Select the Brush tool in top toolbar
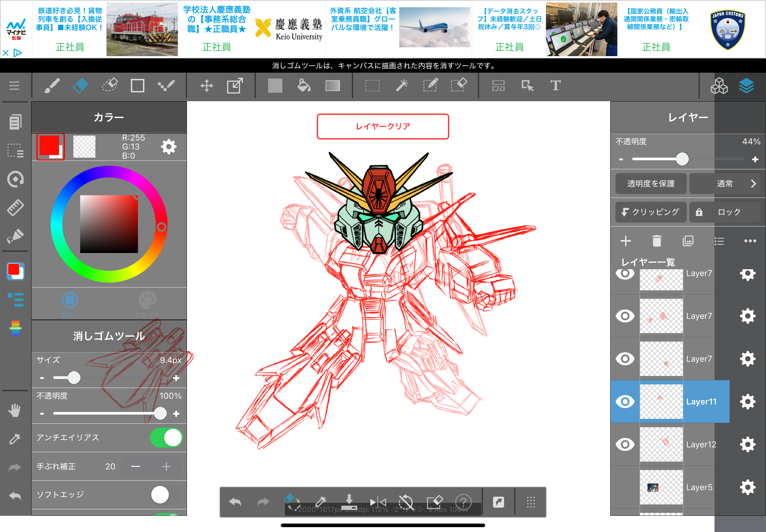 52,86
